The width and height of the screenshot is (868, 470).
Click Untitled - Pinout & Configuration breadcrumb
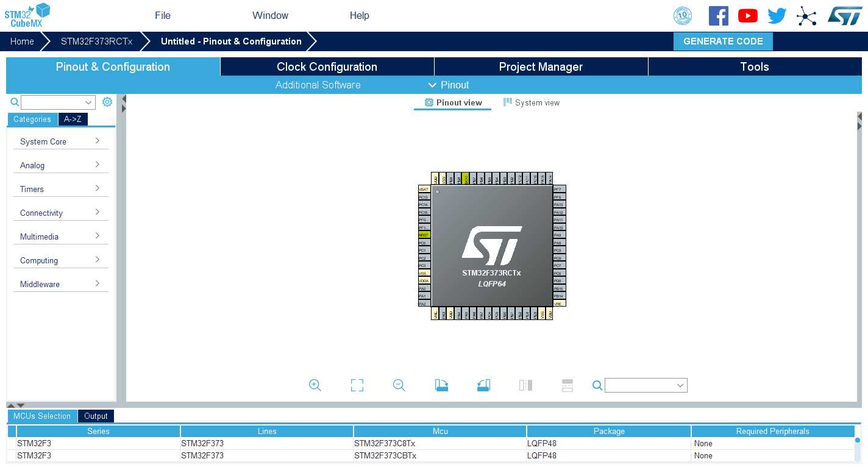pos(231,41)
